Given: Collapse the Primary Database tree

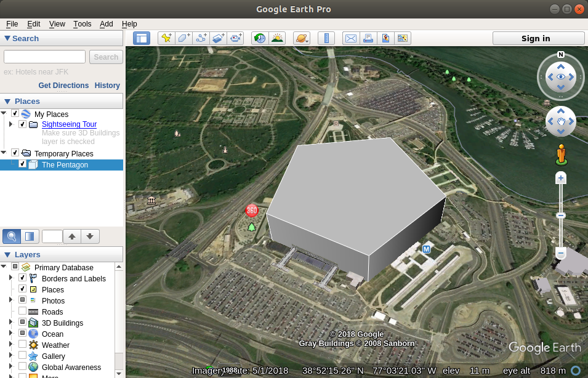Looking at the screenshot, I should (x=4, y=267).
